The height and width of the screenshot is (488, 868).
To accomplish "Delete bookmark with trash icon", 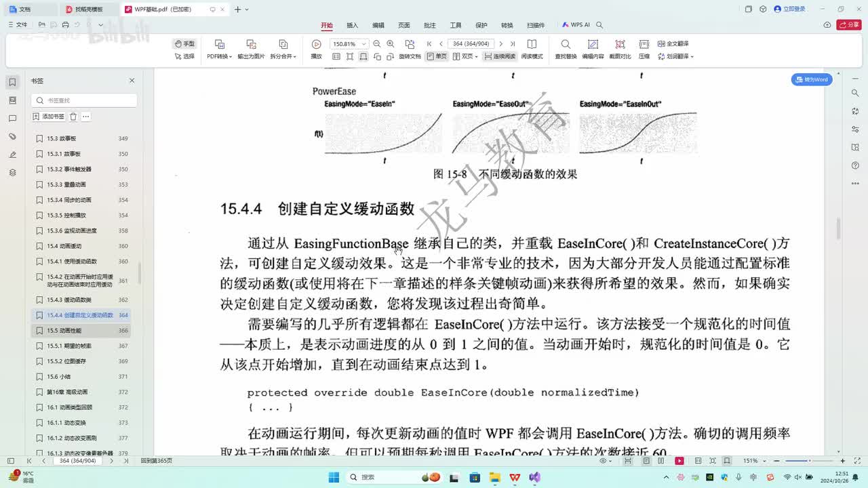I will [x=73, y=117].
